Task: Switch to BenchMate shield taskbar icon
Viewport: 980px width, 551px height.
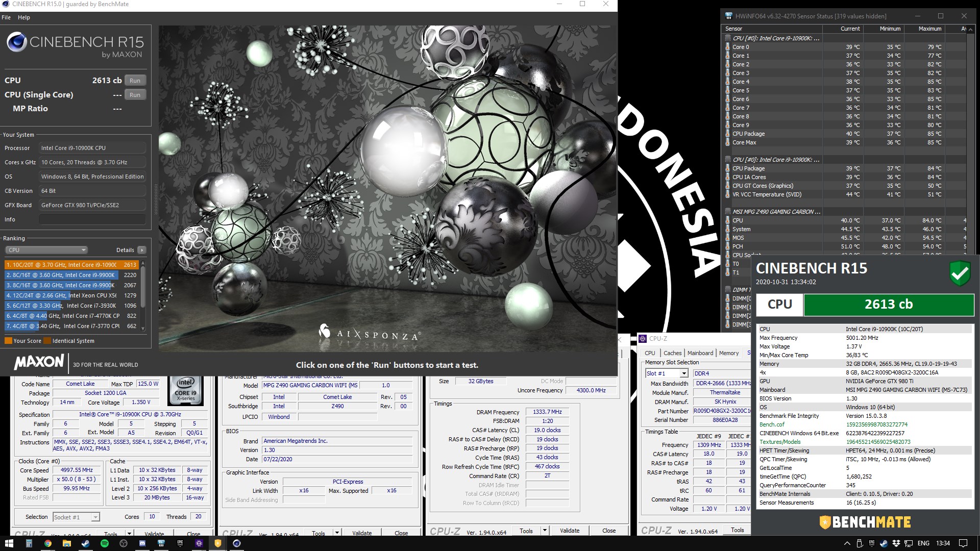Action: click(x=218, y=543)
